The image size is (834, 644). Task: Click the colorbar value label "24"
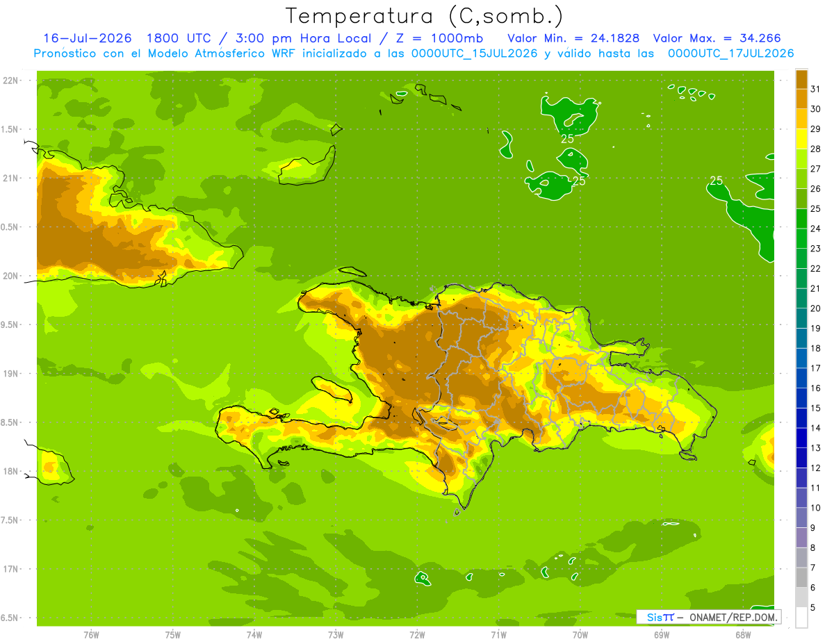click(815, 229)
